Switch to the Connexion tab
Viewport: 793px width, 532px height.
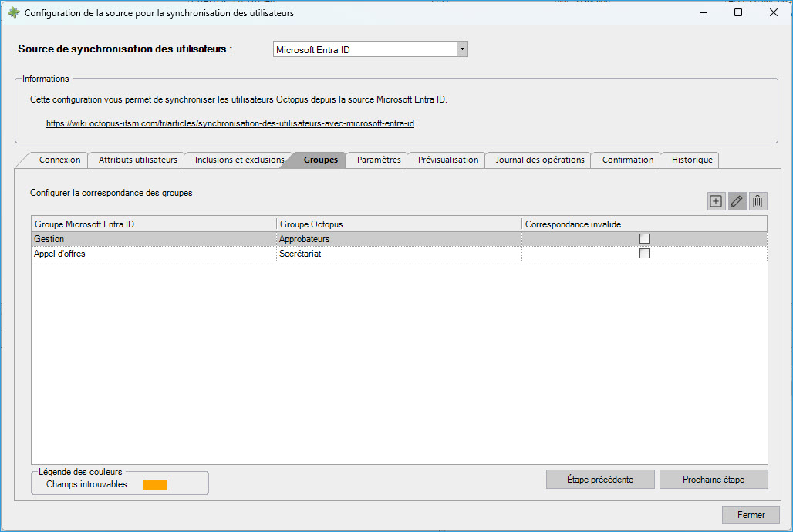click(59, 160)
